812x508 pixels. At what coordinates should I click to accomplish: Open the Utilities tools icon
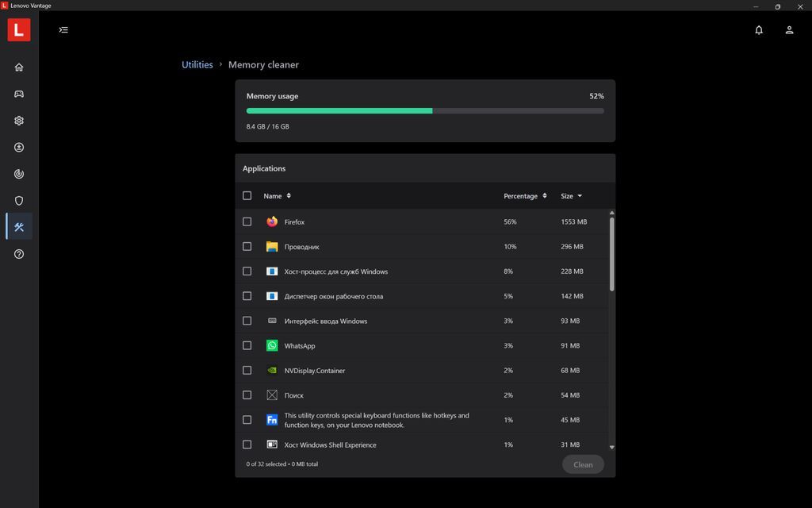(x=19, y=227)
